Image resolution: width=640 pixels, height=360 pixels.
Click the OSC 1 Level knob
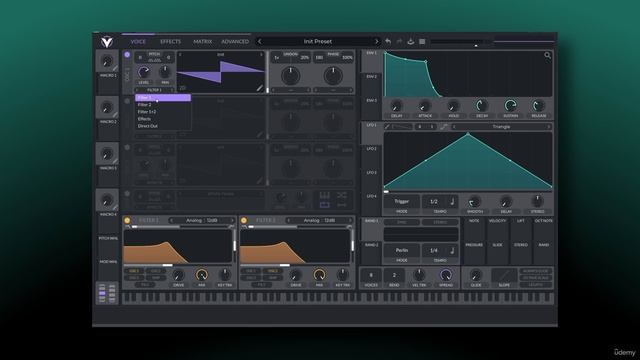point(144,72)
